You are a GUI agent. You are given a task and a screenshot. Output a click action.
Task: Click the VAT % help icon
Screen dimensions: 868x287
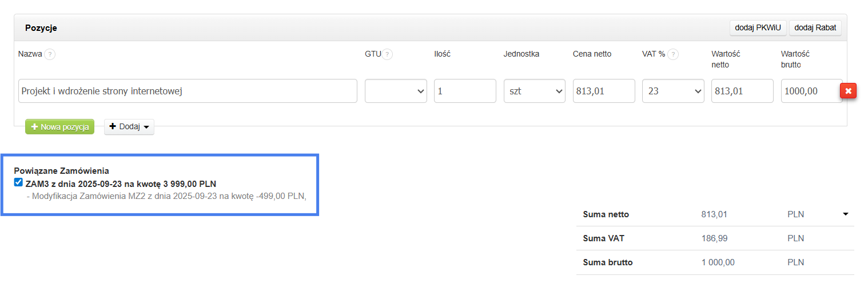pos(674,55)
